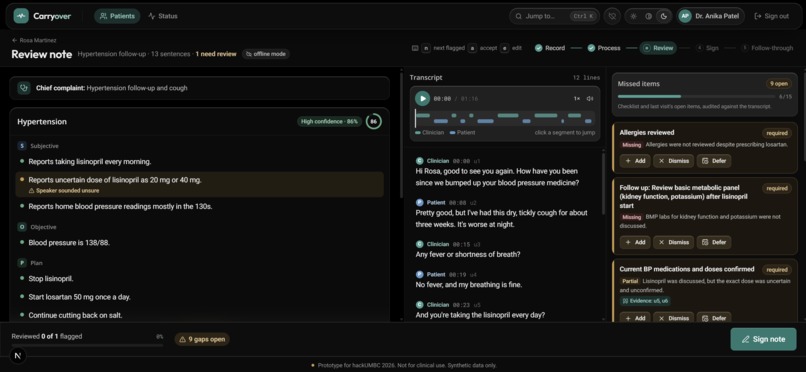
Task: Select 'Stop lisinopril' plan sentence
Action: point(199,278)
